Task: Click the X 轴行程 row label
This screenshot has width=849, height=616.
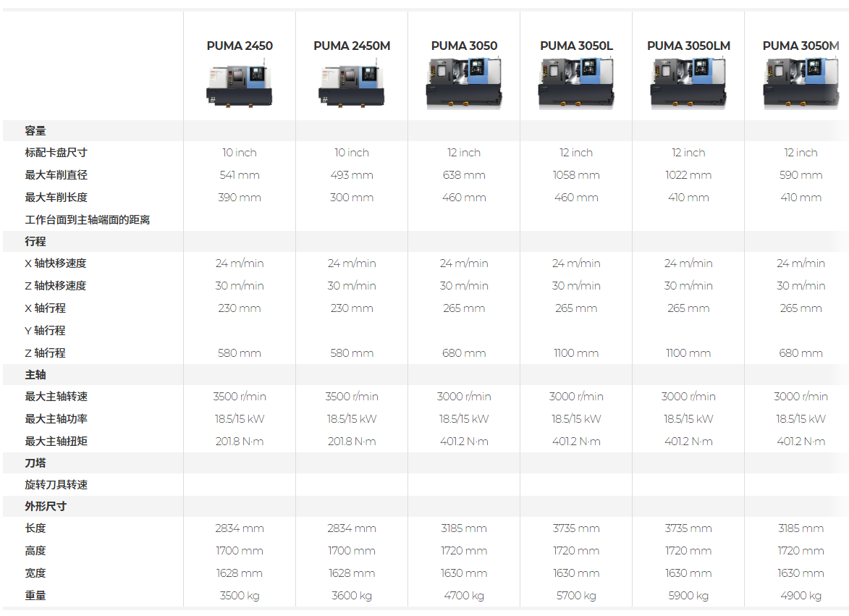Action: [45, 308]
